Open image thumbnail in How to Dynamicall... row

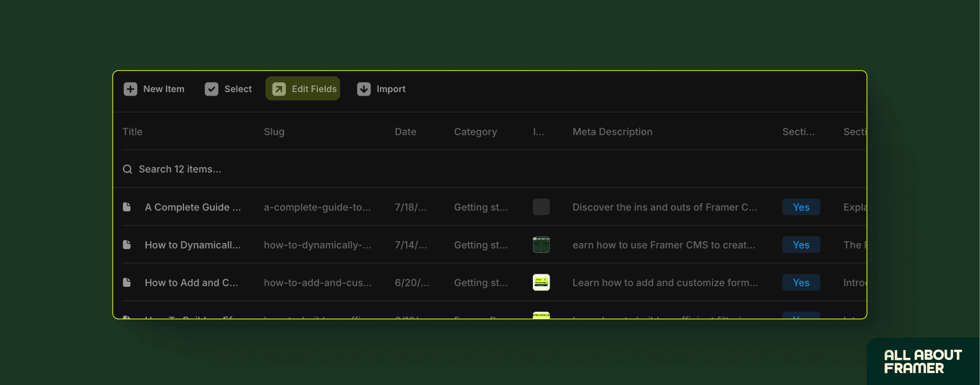pos(541,245)
